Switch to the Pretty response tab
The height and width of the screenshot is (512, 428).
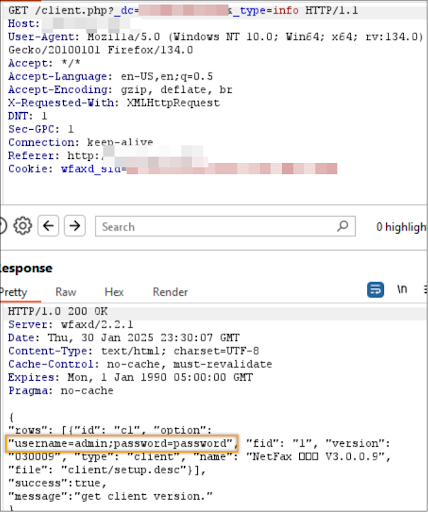tap(13, 292)
